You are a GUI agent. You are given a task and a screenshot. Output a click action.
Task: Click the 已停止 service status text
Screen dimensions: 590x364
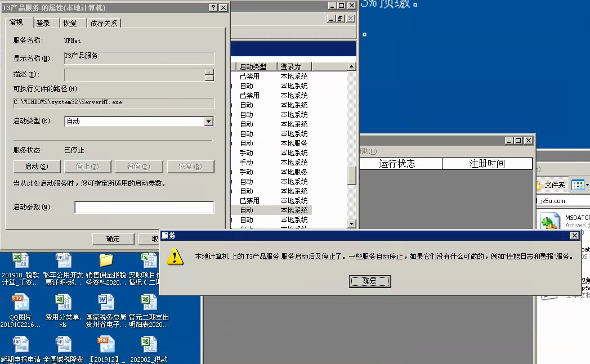pos(74,150)
